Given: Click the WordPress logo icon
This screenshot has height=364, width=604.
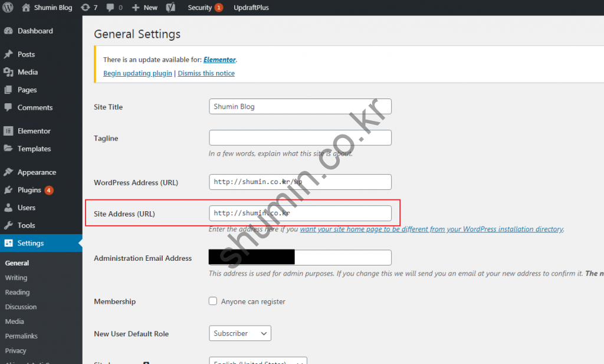Looking at the screenshot, I should tap(8, 8).
